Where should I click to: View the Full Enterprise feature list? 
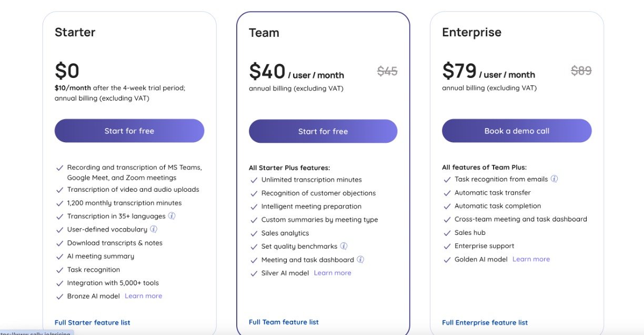485,322
